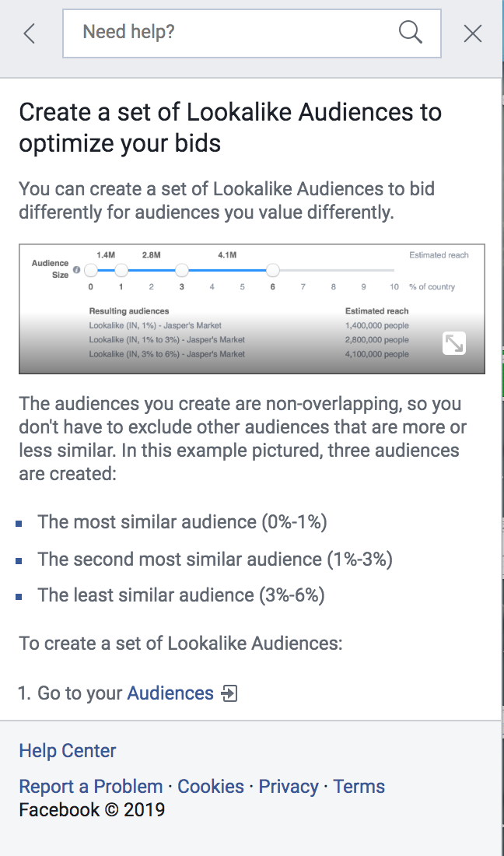Click Report a Problem link
The height and width of the screenshot is (856, 504).
91,786
